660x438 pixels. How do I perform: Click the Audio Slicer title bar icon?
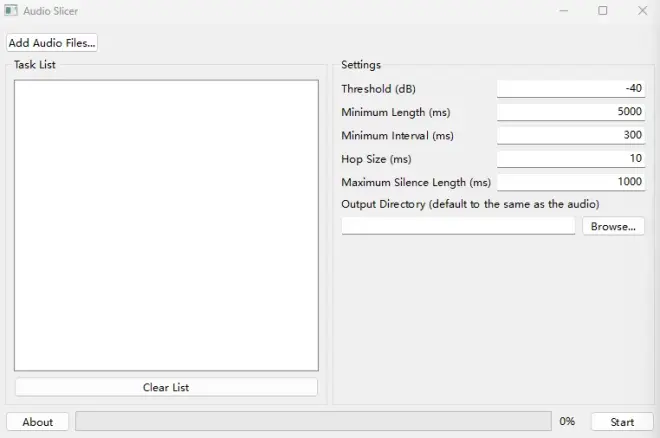[11, 11]
